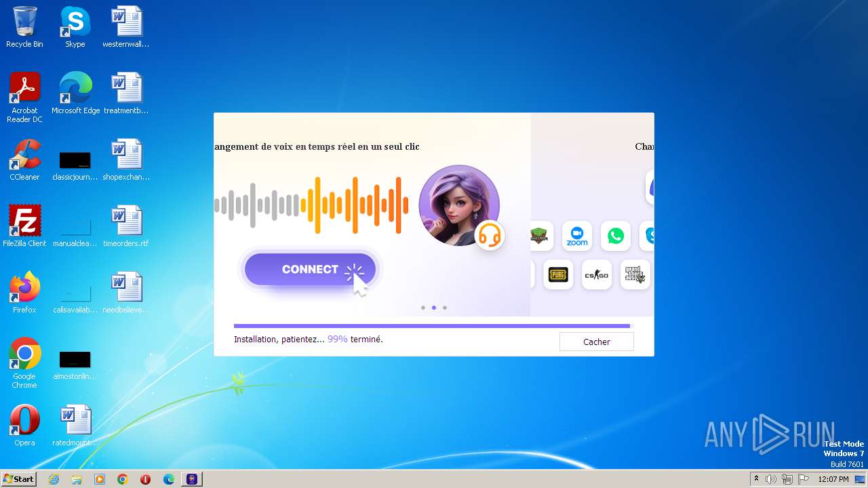The width and height of the screenshot is (868, 488).
Task: Select the needbelieve Word document on the desktop
Action: (126, 293)
